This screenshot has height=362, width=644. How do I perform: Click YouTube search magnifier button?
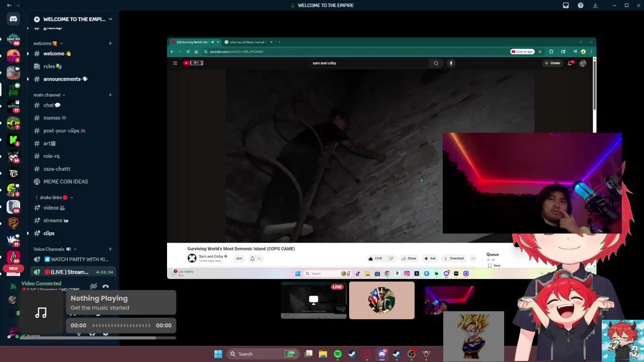[436, 63]
